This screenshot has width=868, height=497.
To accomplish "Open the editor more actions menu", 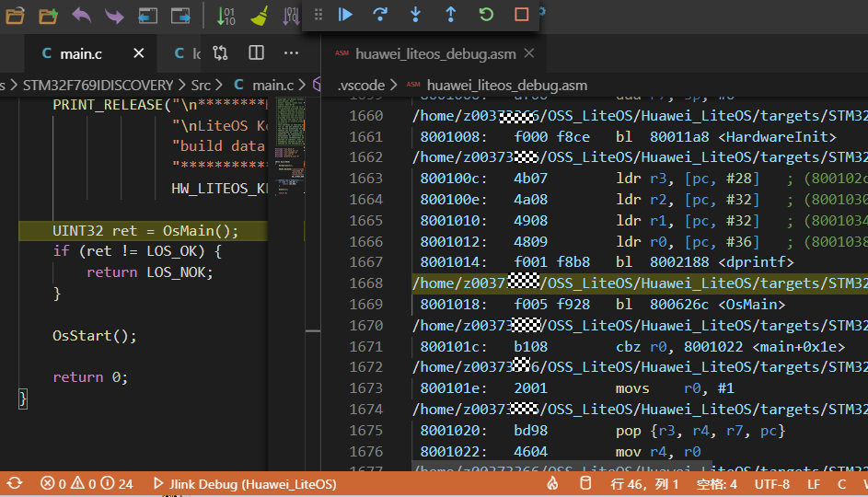I will 291,53.
